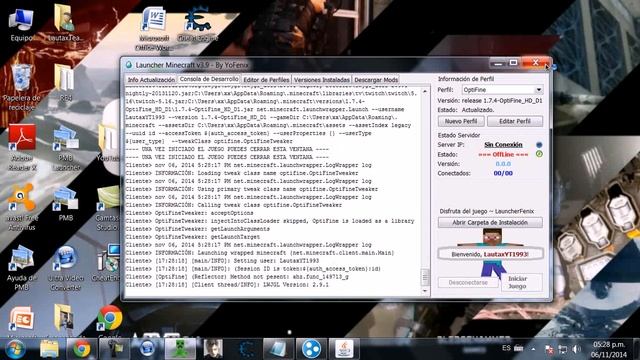Click the Nuevo Perfil button

click(461, 121)
